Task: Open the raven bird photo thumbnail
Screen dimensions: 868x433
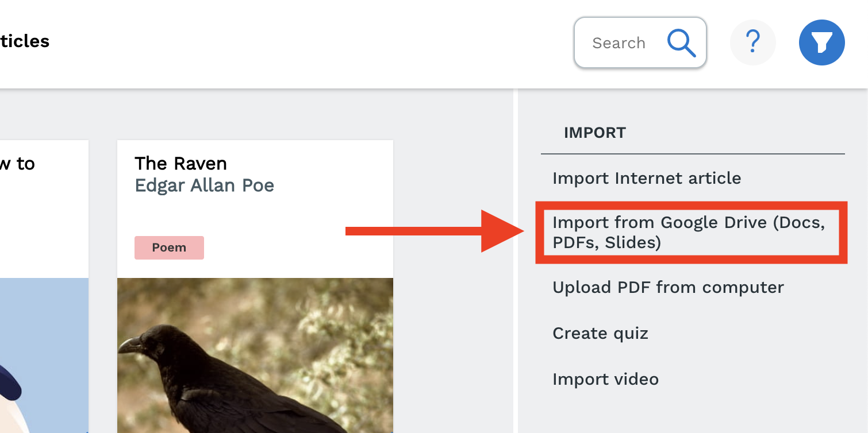Action: pyautogui.click(x=255, y=355)
